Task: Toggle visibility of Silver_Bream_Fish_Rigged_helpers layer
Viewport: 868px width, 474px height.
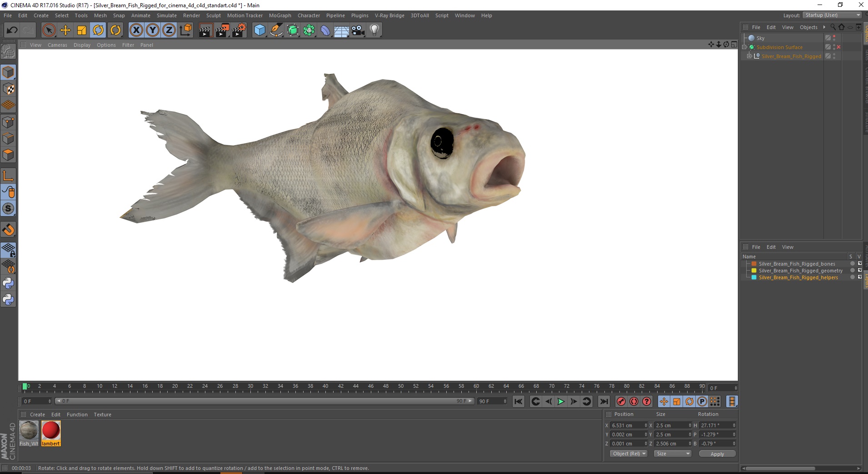Action: pos(859,277)
